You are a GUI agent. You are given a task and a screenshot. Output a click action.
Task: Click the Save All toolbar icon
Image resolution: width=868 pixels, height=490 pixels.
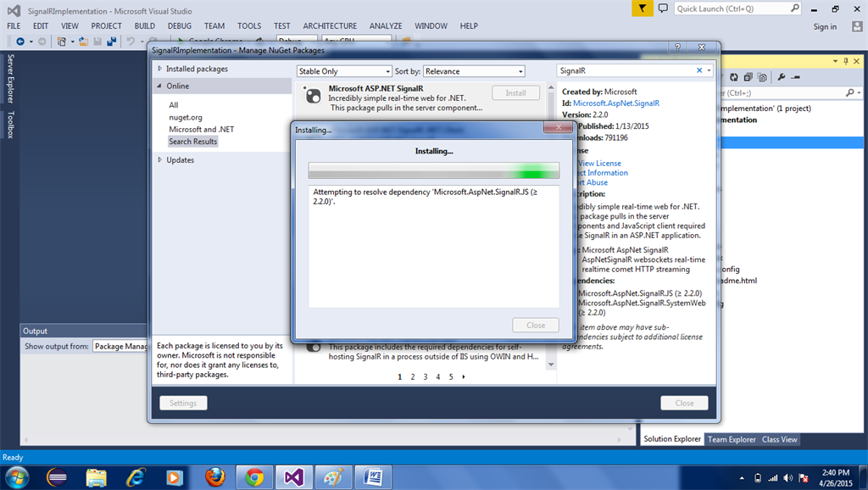point(111,42)
